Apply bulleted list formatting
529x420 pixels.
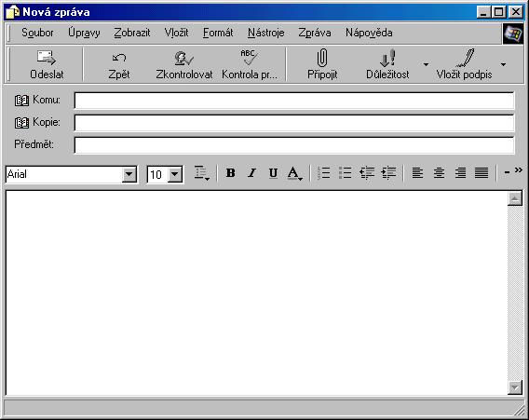point(346,173)
